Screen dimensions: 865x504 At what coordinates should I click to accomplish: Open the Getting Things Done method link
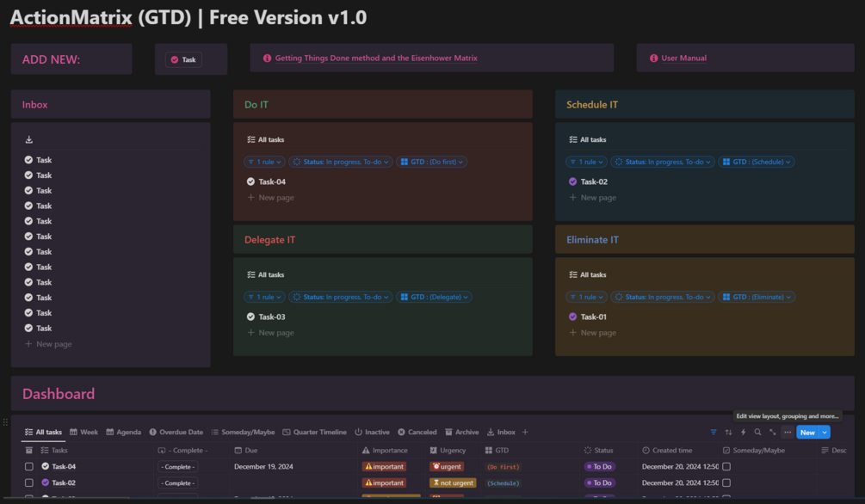[376, 58]
